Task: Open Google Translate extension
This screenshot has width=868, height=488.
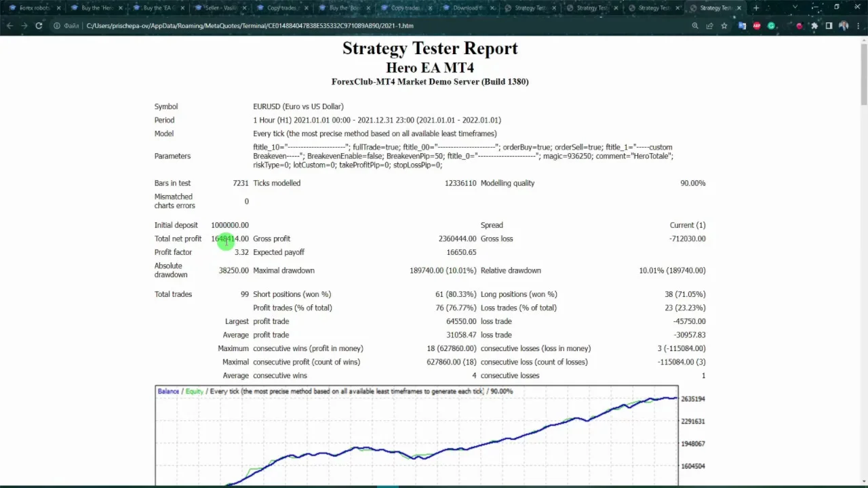Action: [x=743, y=26]
